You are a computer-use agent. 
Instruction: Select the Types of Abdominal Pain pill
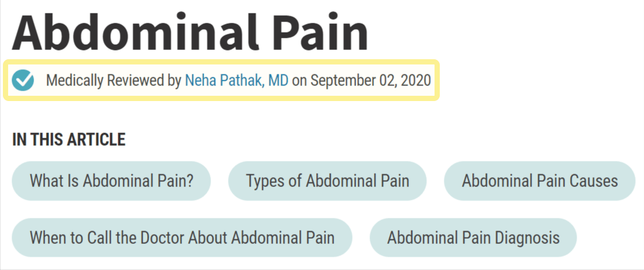(x=327, y=181)
